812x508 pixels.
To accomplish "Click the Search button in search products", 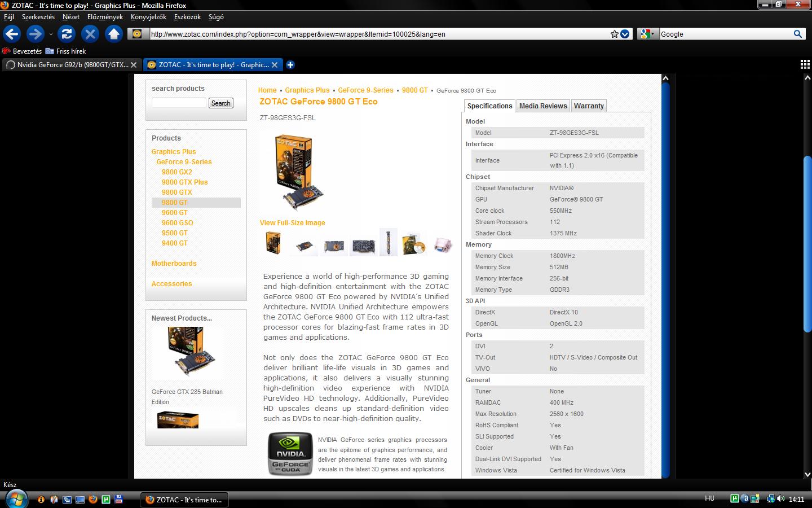I will [220, 103].
